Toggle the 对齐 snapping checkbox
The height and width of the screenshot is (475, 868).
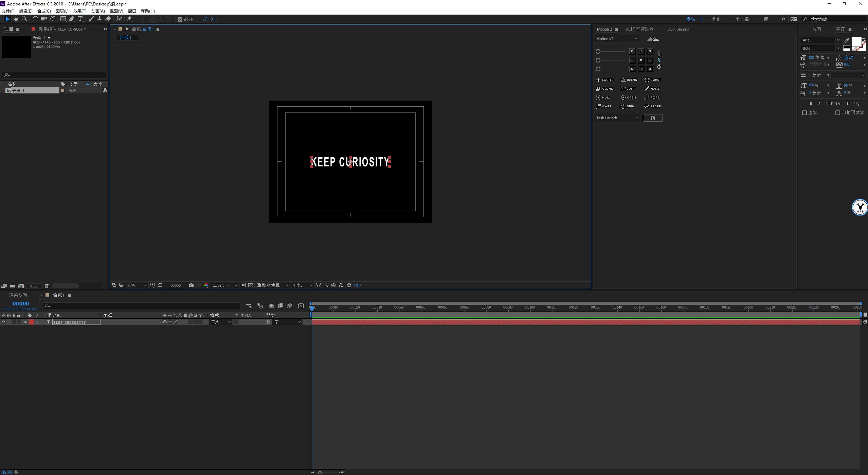[180, 19]
